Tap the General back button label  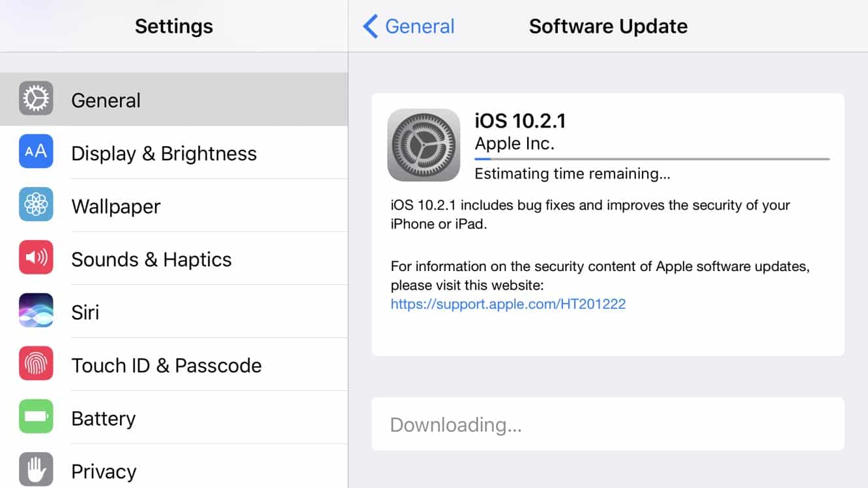(420, 27)
